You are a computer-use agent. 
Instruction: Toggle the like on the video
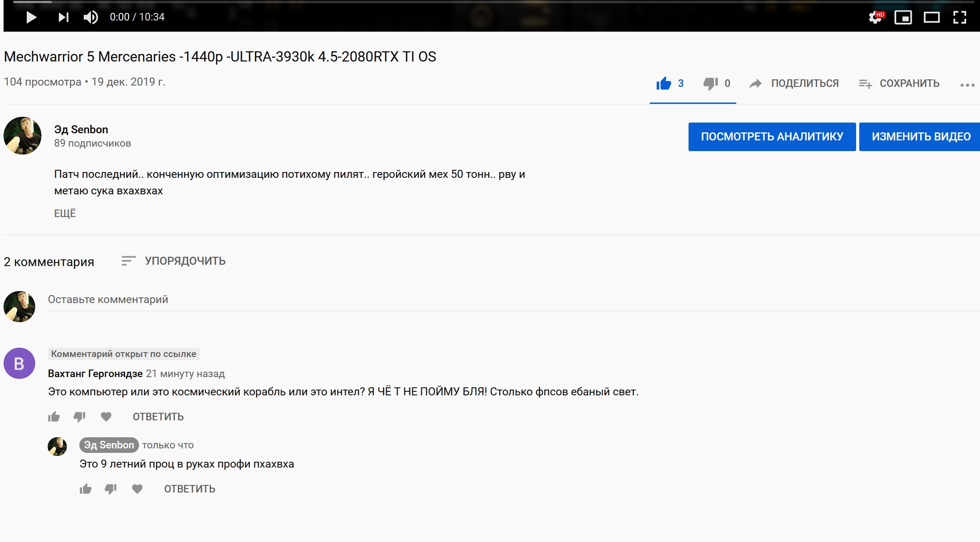pyautogui.click(x=664, y=83)
